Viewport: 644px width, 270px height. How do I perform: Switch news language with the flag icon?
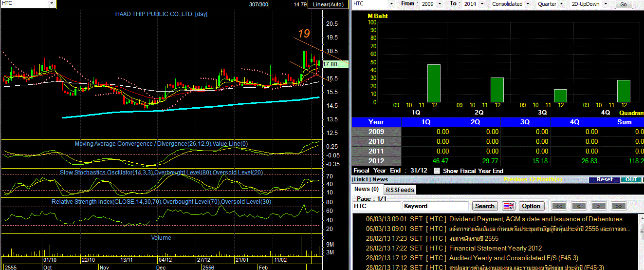coord(508,206)
